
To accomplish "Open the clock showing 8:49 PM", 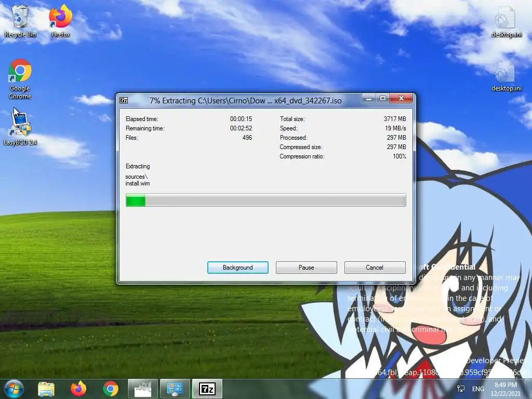I will click(506, 389).
